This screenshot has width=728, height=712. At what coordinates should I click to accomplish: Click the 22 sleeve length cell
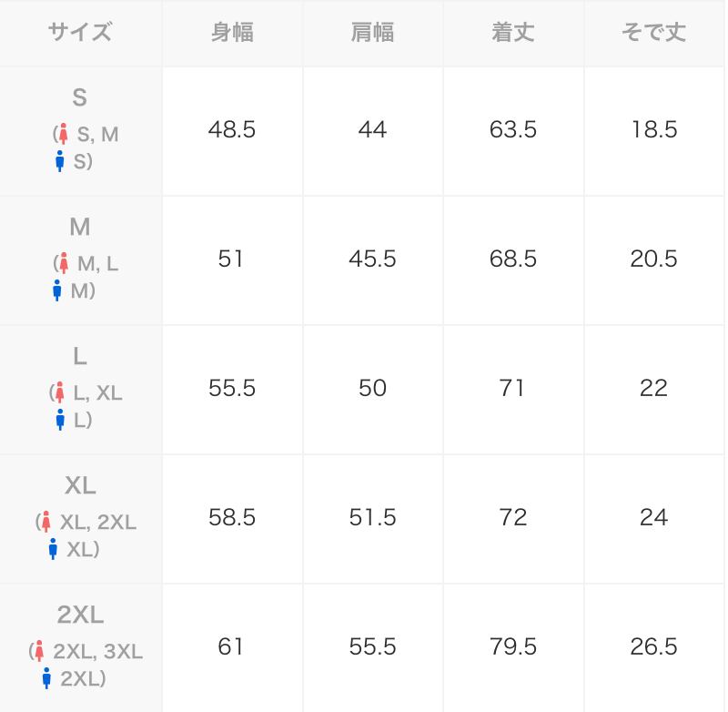point(653,389)
